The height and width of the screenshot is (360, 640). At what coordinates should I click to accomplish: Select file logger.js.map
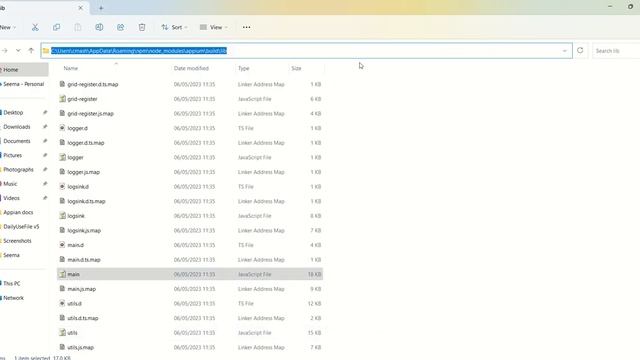click(190, 172)
